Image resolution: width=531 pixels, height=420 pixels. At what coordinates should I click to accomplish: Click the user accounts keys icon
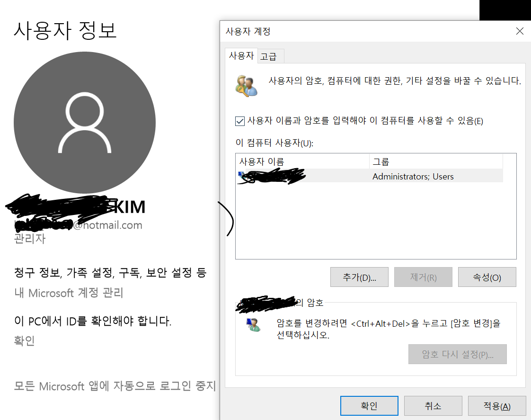[246, 86]
